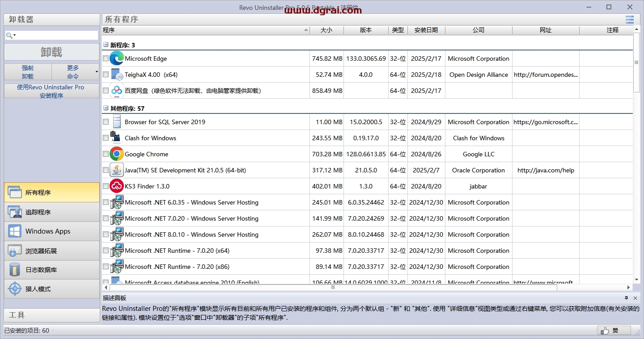Image resolution: width=644 pixels, height=339 pixels.
Task: Expand the 工具 section
Action: [x=52, y=315]
